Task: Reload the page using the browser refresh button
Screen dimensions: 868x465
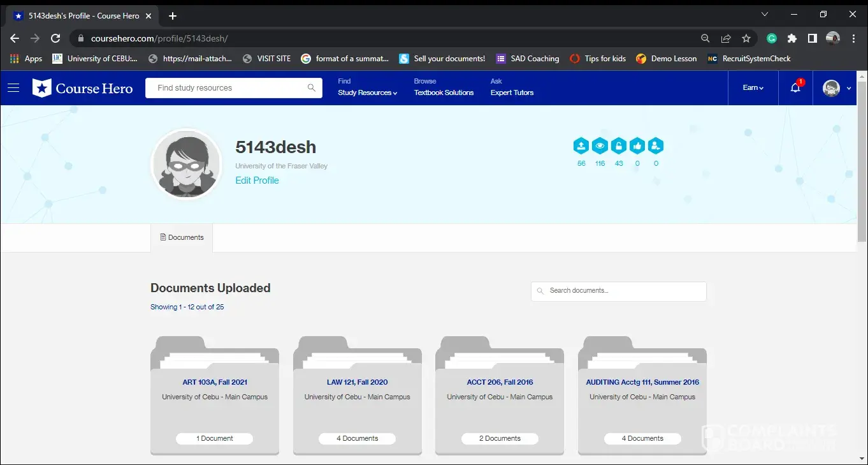Action: tap(55, 38)
